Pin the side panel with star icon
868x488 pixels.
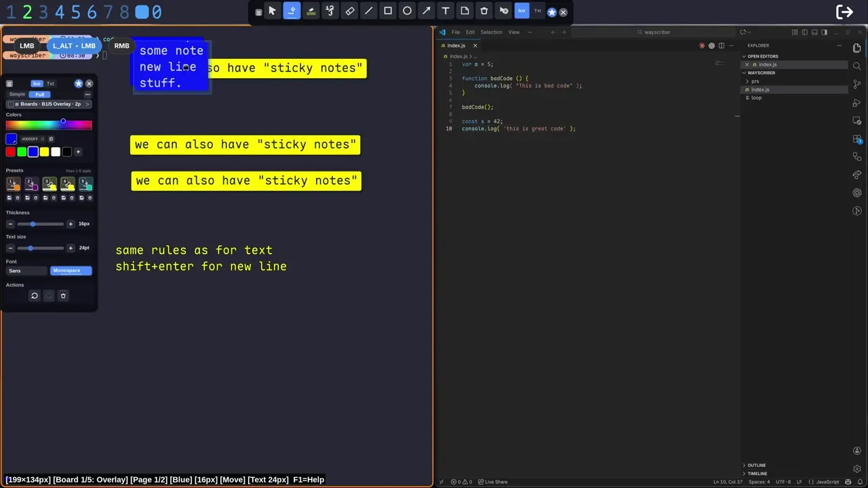coord(79,83)
